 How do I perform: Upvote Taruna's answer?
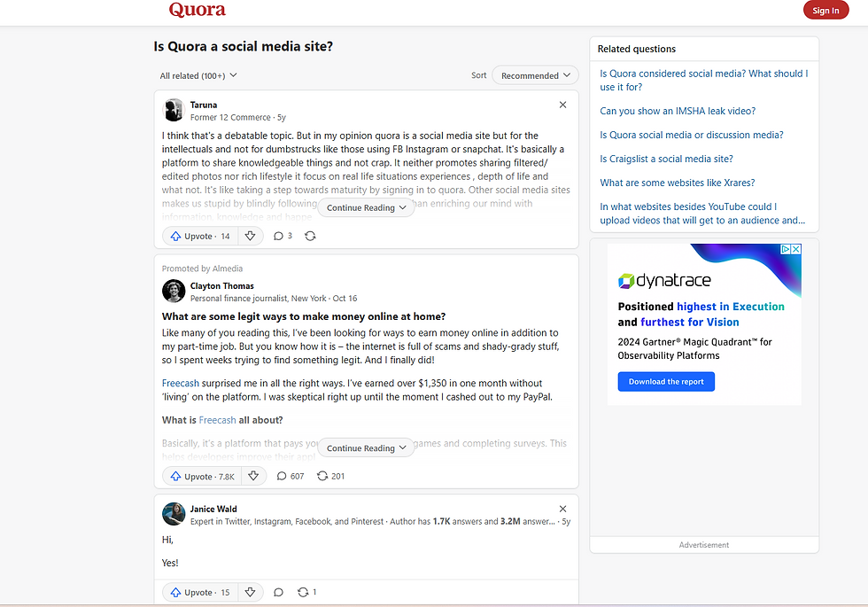coord(200,236)
